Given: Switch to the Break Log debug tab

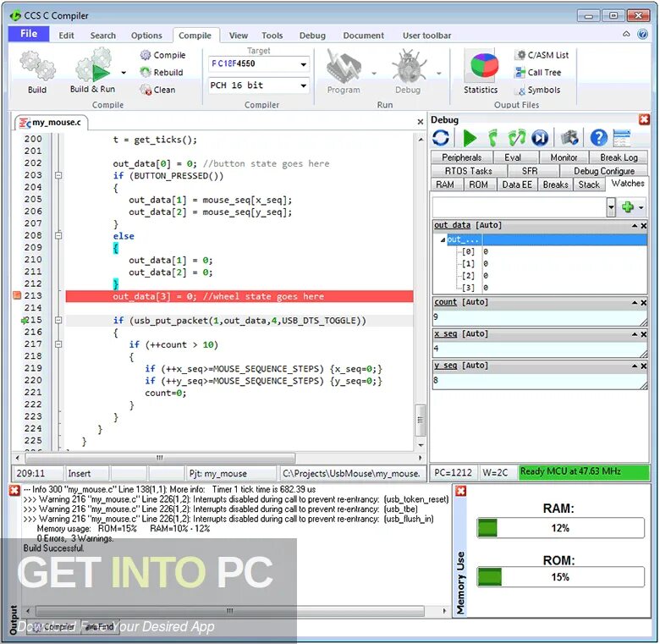Looking at the screenshot, I should [619, 157].
